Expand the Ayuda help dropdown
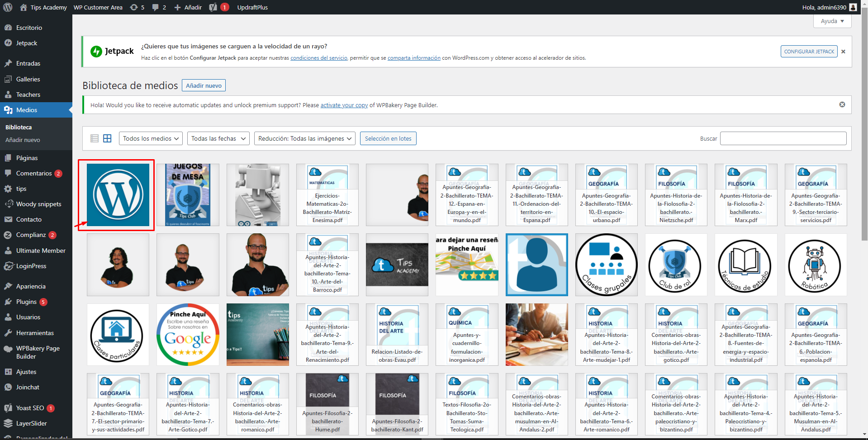This screenshot has height=440, width=868. (832, 21)
